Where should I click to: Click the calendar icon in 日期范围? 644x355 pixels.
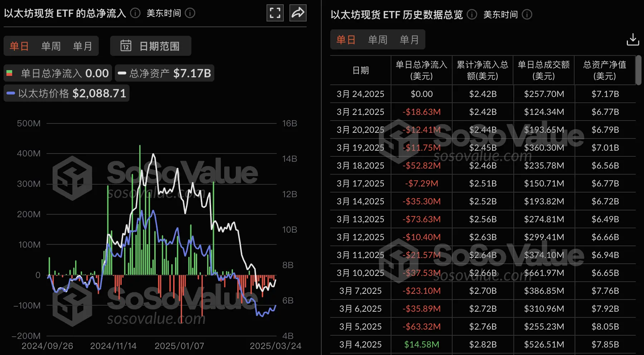point(127,46)
